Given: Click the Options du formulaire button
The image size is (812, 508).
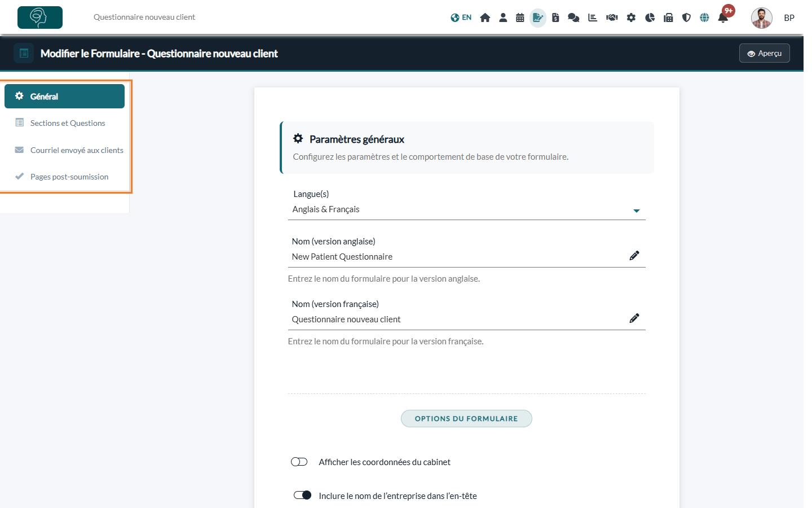Looking at the screenshot, I should pos(466,419).
